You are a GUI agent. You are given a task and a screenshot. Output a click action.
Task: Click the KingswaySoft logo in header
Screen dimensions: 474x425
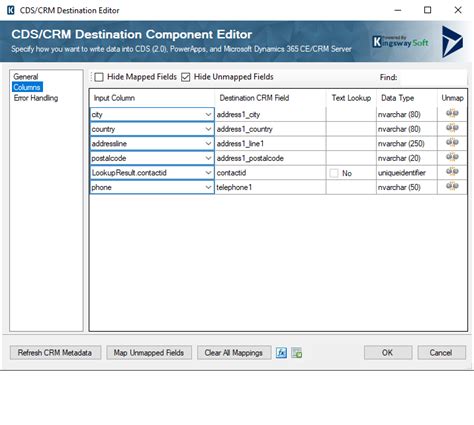point(400,42)
